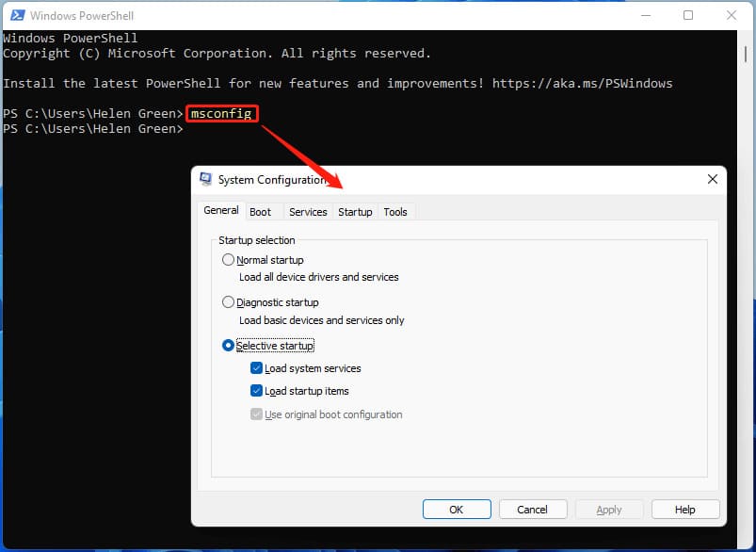Image resolution: width=756 pixels, height=552 pixels.
Task: Minimize the Windows PowerShell window
Action: point(645,15)
